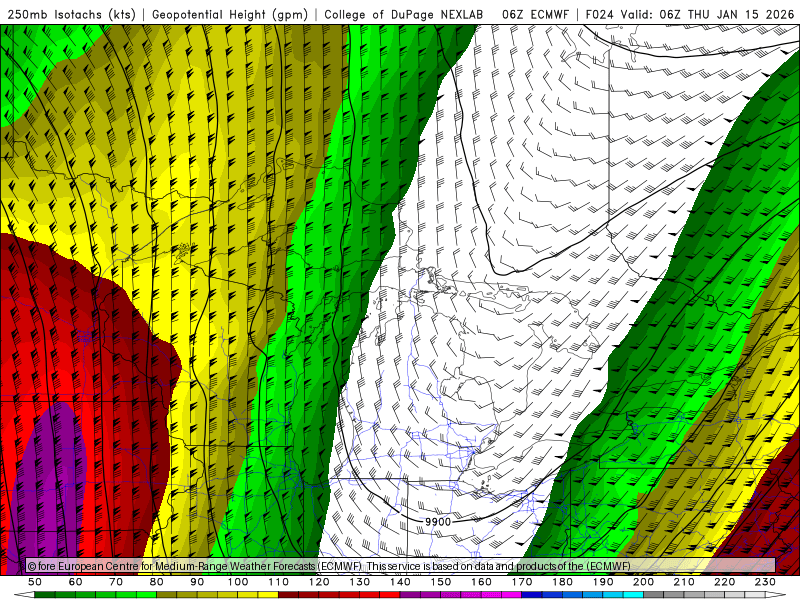Click the '80' color scale label

tap(157, 582)
